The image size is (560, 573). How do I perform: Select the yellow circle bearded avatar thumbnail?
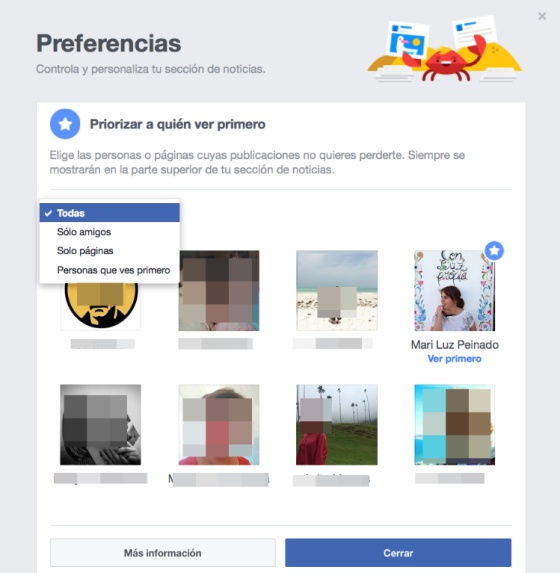101,306
